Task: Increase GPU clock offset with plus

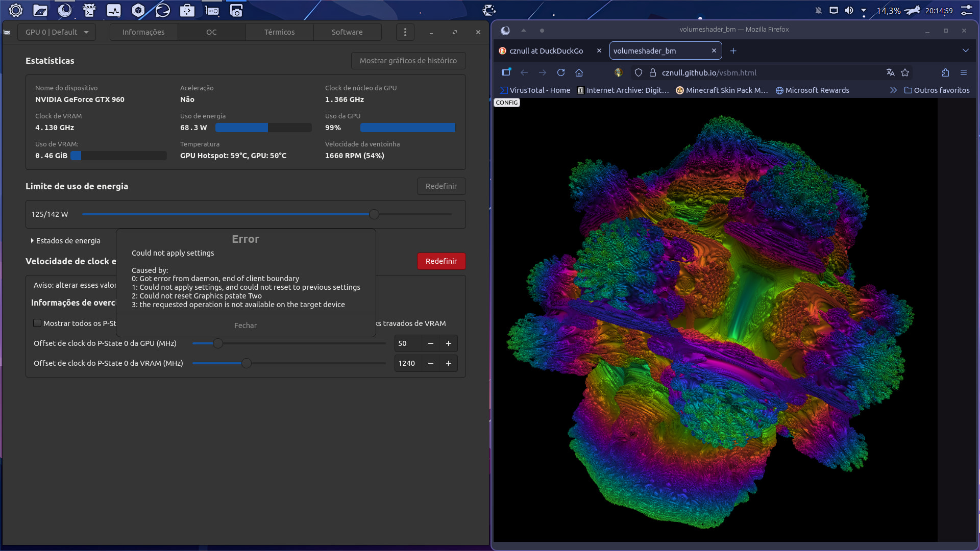Action: click(449, 343)
